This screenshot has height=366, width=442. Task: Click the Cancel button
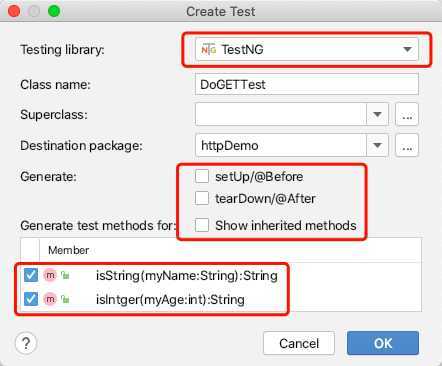pyautogui.click(x=299, y=343)
